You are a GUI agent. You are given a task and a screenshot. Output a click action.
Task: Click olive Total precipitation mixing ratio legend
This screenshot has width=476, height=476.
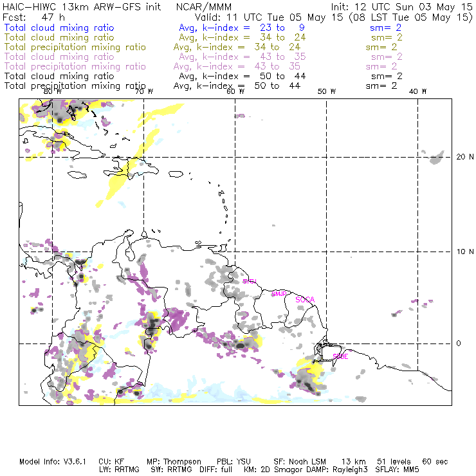[75, 47]
